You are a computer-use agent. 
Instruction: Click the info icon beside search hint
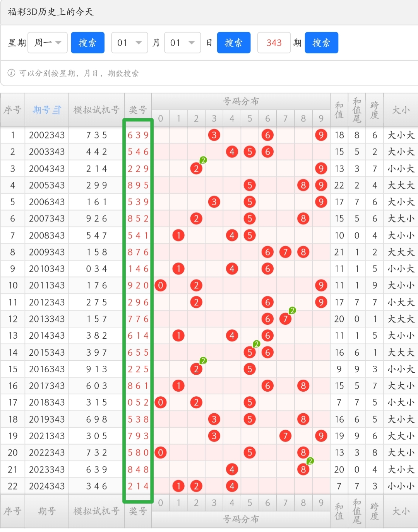(12, 73)
